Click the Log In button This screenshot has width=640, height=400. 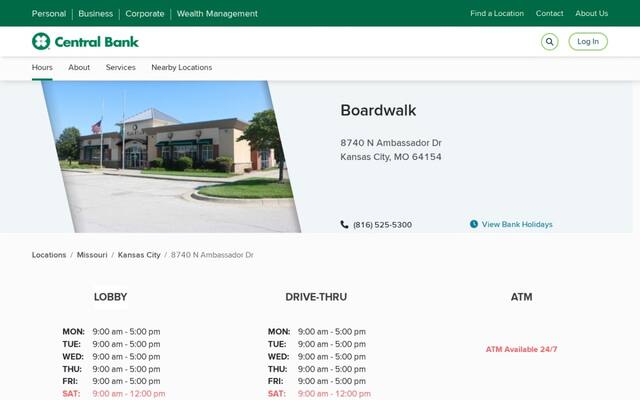coord(588,42)
